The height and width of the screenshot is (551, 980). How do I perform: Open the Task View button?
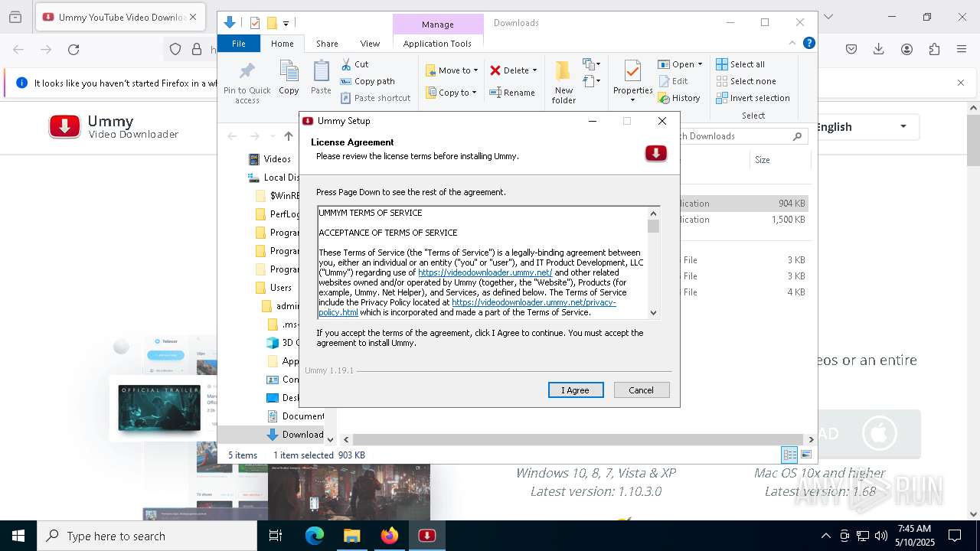(x=276, y=536)
